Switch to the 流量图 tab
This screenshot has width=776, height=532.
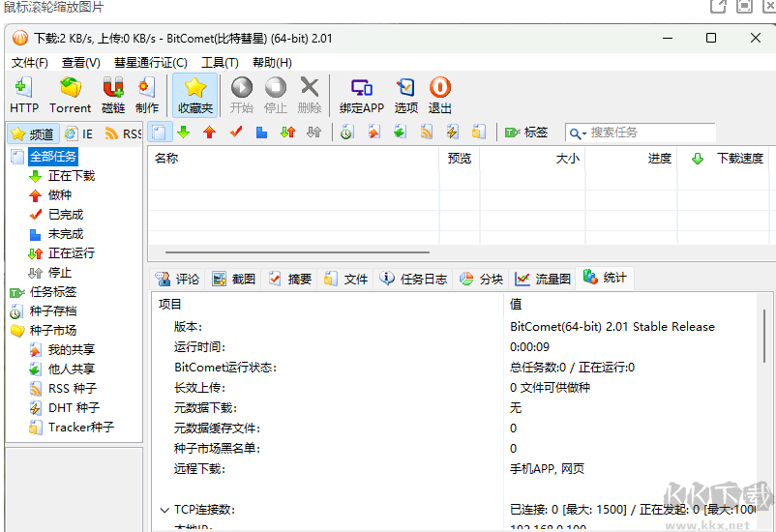coord(543,280)
